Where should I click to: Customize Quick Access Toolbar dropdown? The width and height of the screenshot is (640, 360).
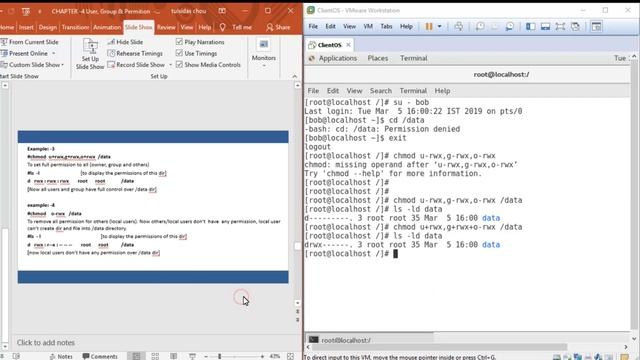click(x=40, y=11)
